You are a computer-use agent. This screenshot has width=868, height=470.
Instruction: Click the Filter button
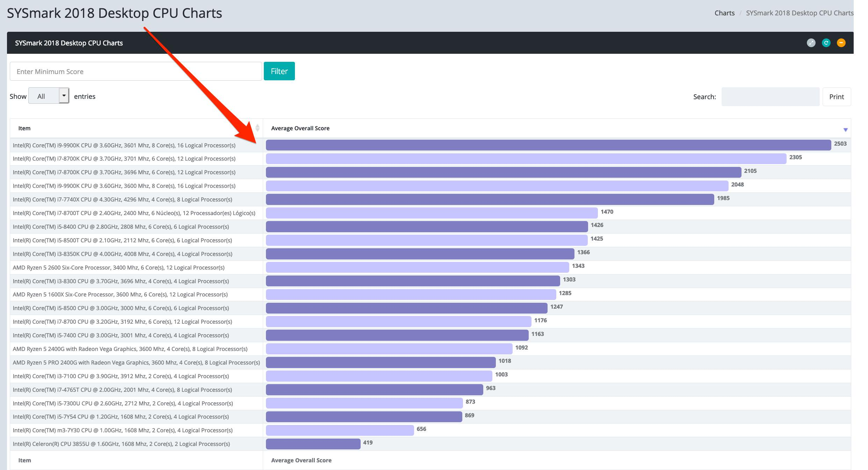(279, 71)
